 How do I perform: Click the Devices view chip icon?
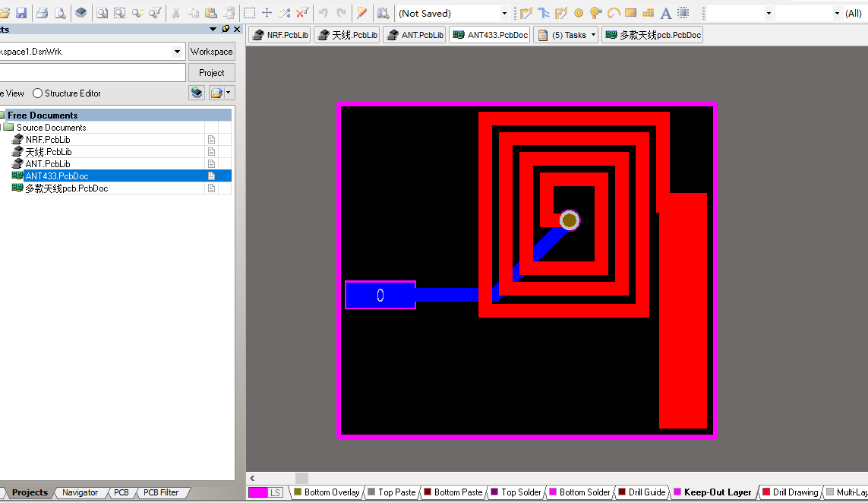[x=80, y=13]
